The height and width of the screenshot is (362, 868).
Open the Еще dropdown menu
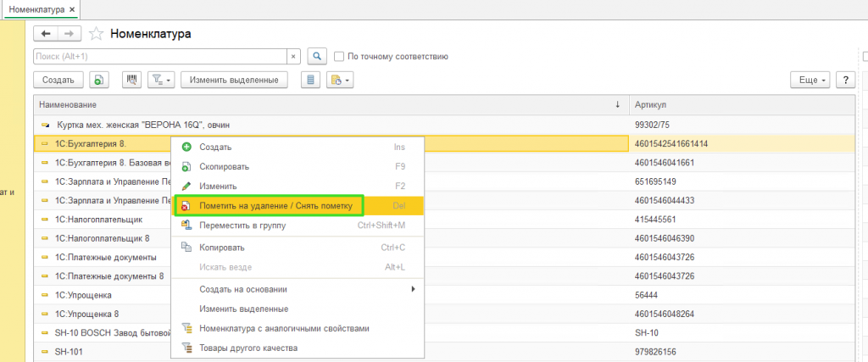(x=811, y=81)
